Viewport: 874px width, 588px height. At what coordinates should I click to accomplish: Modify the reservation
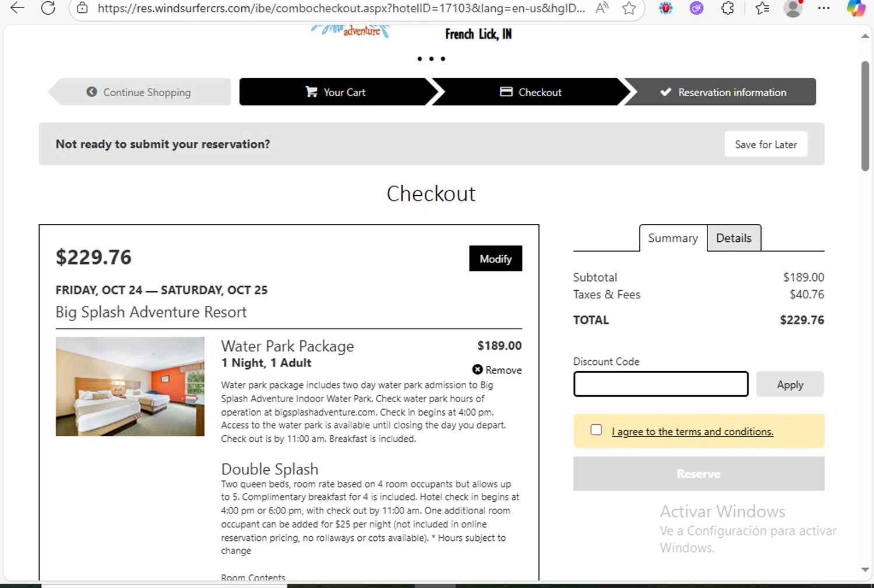[x=495, y=259]
